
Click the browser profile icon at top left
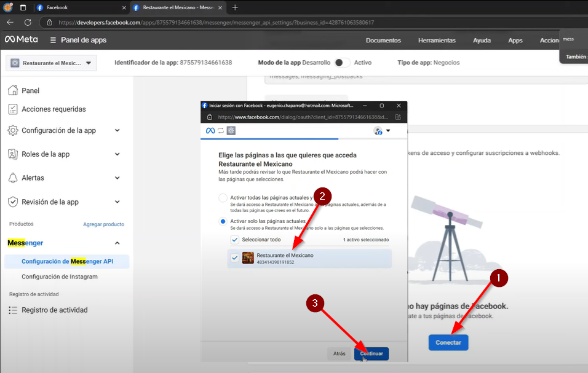(8, 7)
